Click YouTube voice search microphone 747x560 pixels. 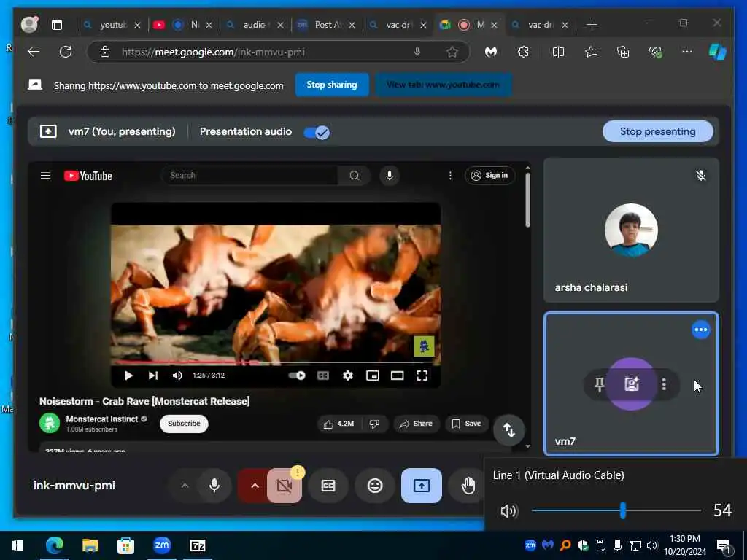390,175
